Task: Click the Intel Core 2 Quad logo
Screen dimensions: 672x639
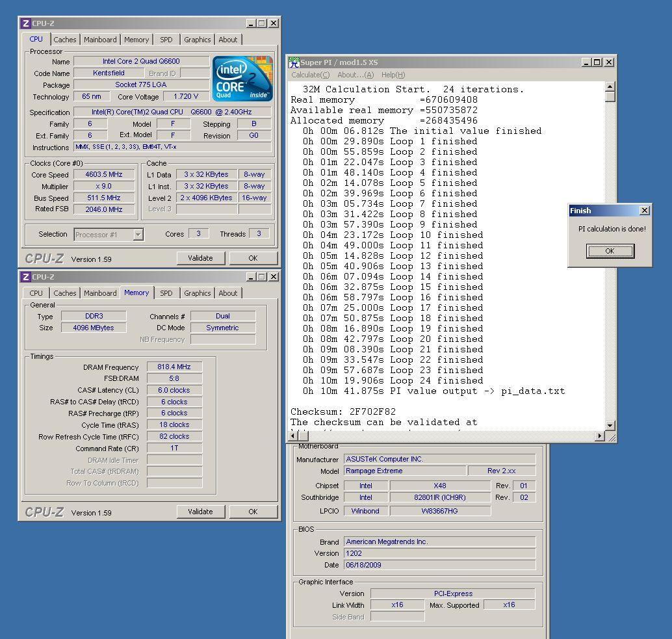Action: (x=242, y=79)
